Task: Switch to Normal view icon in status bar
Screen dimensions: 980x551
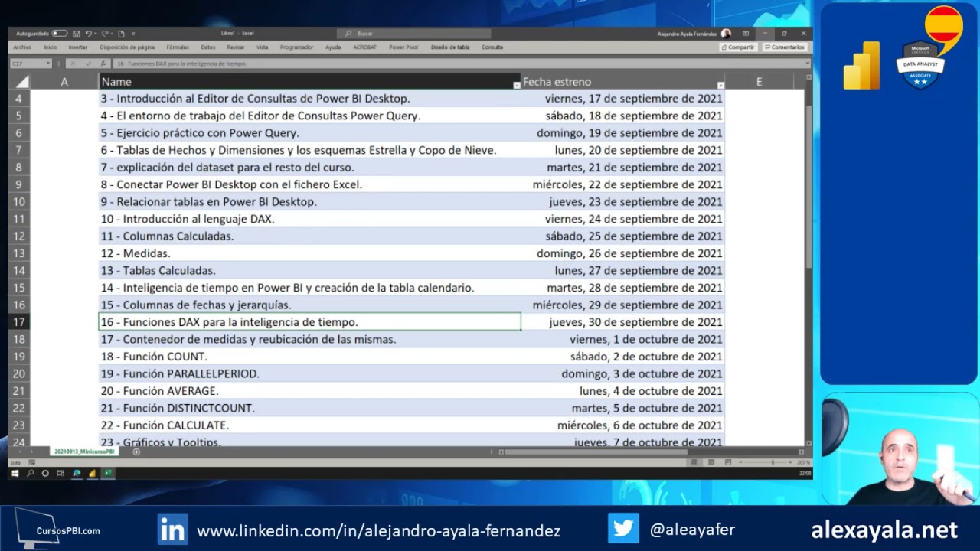Action: [x=694, y=462]
